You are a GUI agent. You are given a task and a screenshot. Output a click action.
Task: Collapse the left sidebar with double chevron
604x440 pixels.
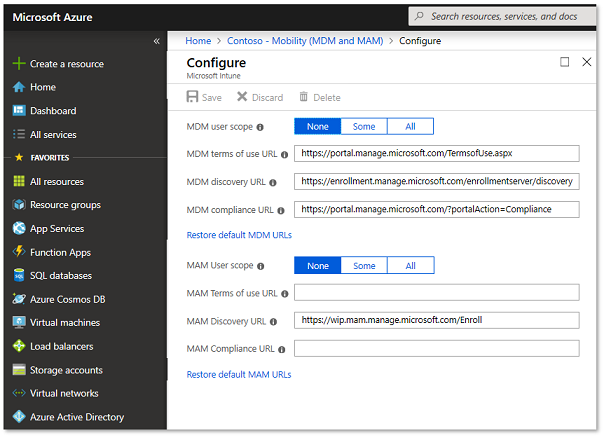coord(156,41)
